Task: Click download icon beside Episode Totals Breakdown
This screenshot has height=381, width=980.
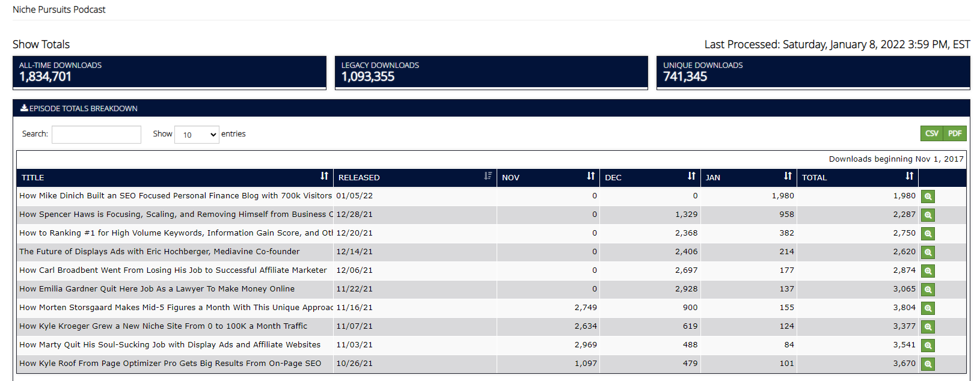Action: point(24,108)
